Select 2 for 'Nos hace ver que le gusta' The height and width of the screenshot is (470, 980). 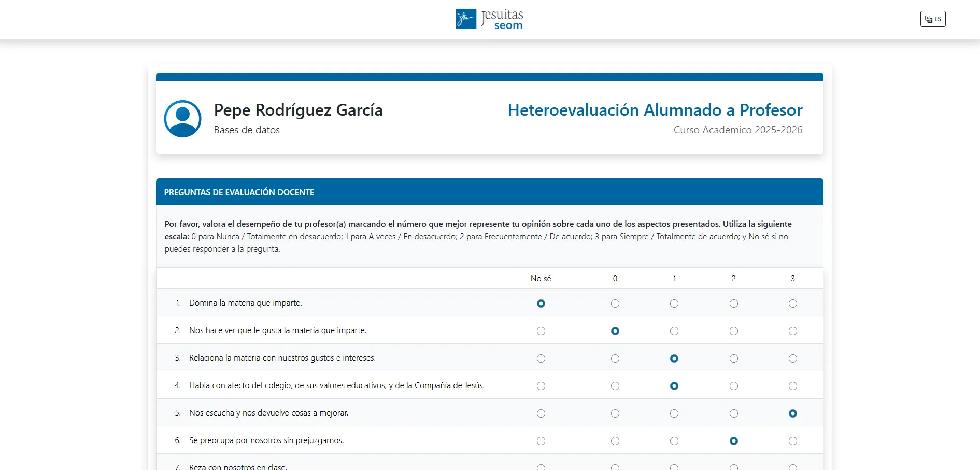[x=734, y=331]
